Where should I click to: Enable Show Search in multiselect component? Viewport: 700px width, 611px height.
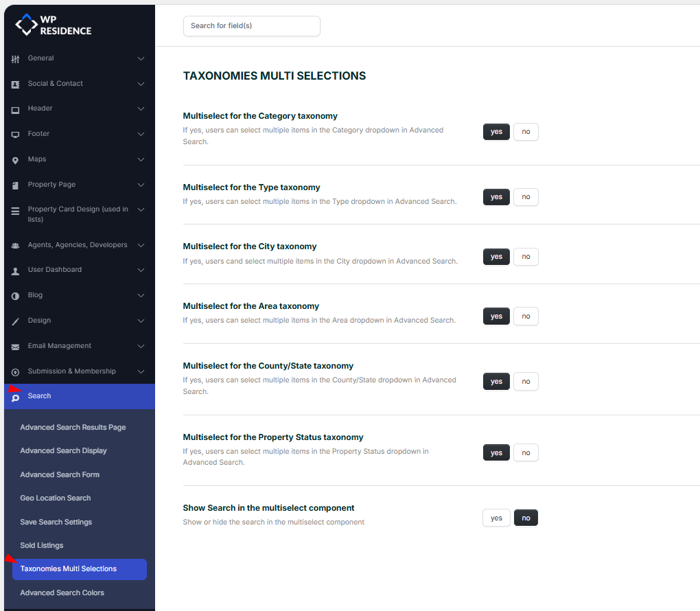coord(496,518)
